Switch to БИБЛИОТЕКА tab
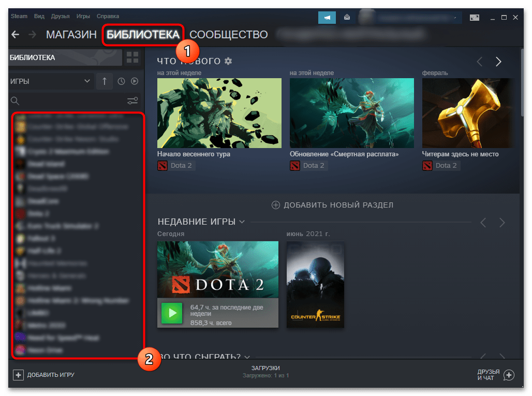The width and height of the screenshot is (532, 396). click(x=143, y=35)
